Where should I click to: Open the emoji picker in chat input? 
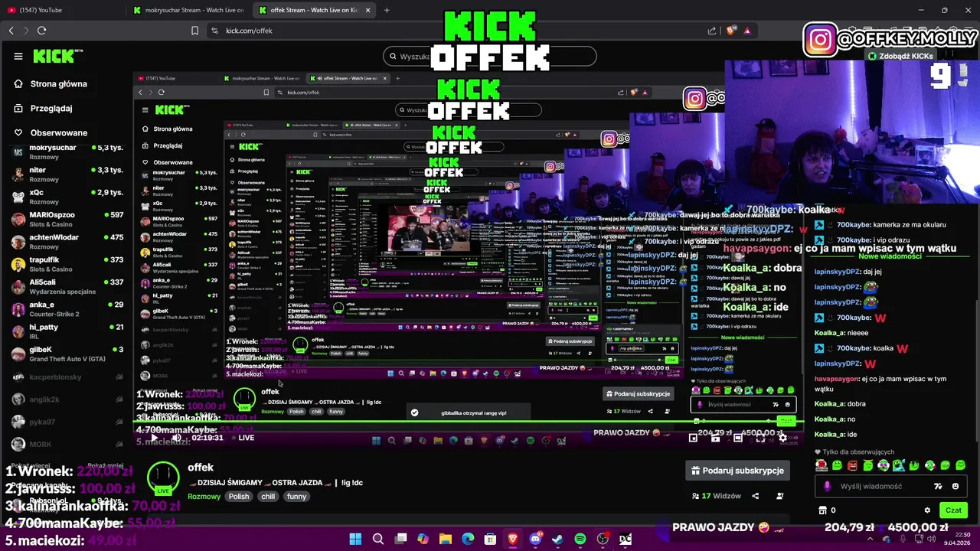click(955, 486)
